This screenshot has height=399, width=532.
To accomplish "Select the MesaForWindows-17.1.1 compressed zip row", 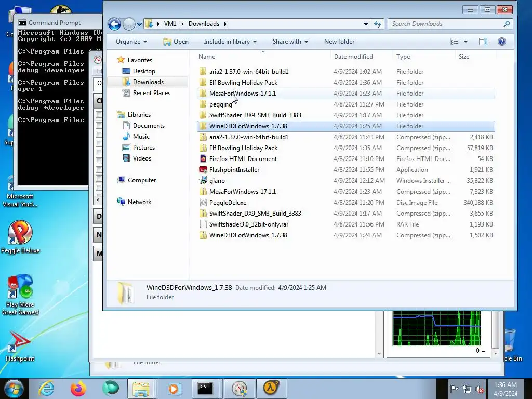I will point(345,192).
